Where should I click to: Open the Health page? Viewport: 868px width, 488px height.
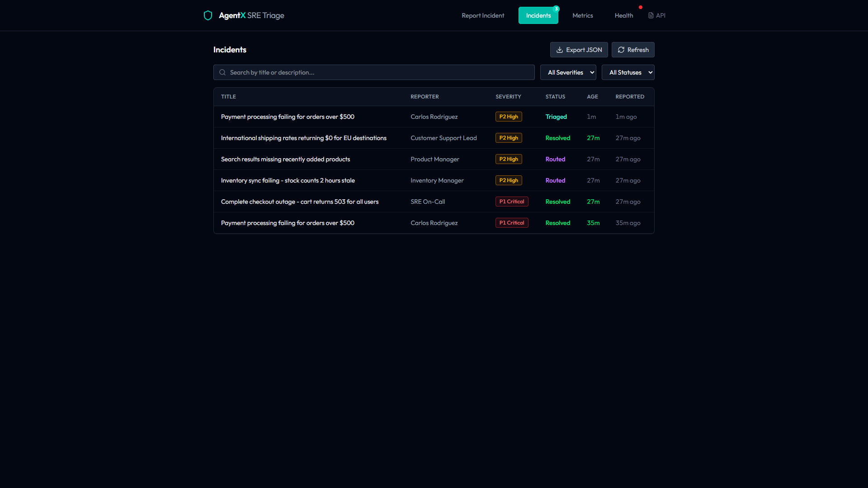click(624, 15)
